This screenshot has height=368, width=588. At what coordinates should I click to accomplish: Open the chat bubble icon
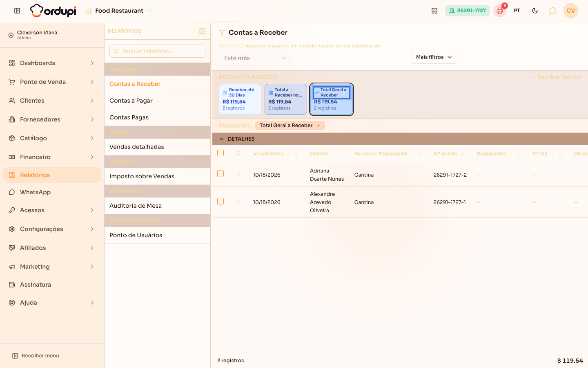[552, 11]
